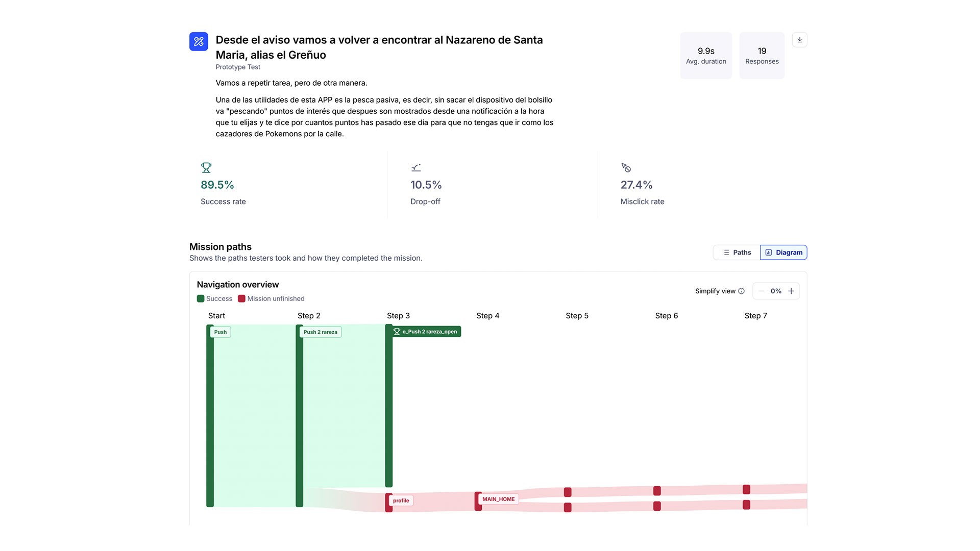Viewport: 980px width, 551px height.
Task: Click the download report icon
Action: click(x=799, y=40)
